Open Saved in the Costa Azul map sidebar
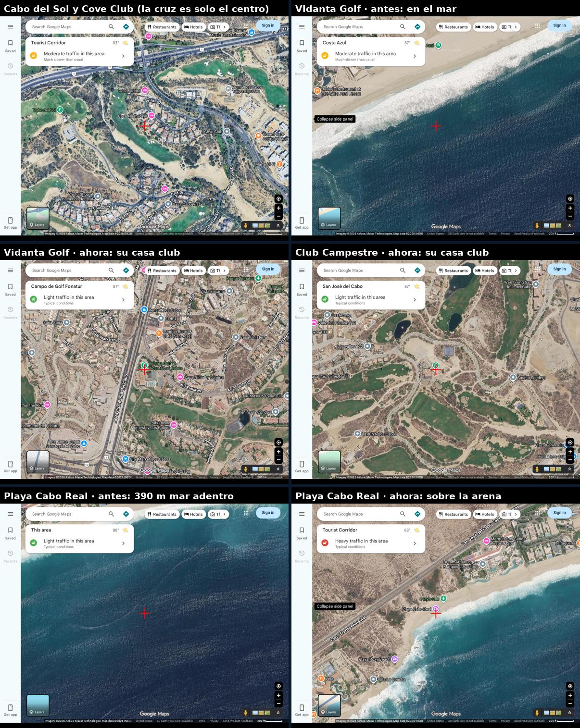This screenshot has width=580, height=728. click(x=302, y=46)
